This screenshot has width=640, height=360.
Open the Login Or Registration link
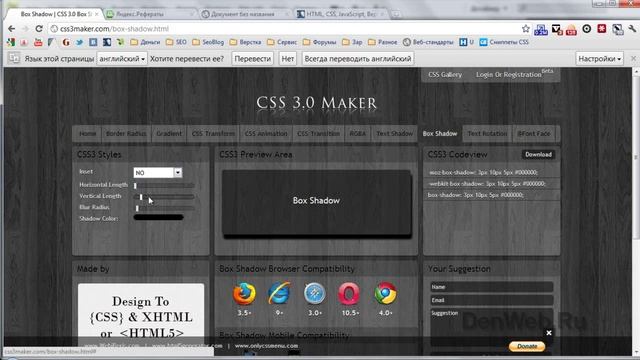tap(509, 75)
